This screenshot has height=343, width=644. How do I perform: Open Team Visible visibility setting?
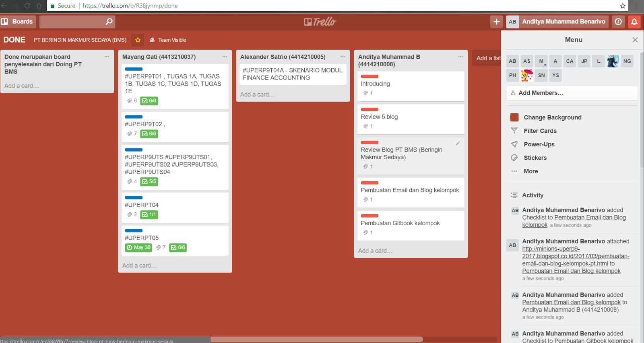tap(168, 40)
